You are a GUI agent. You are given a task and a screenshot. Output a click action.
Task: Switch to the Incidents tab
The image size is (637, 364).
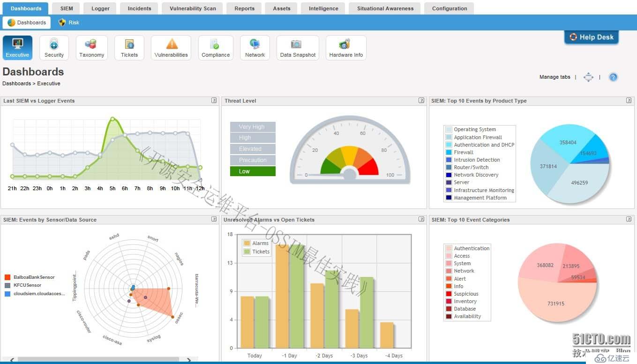click(139, 8)
